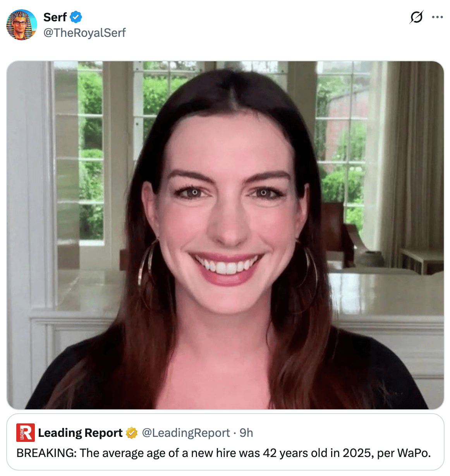Open the Grok slashed-circle icon
This screenshot has width=450, height=476.
pos(416,17)
